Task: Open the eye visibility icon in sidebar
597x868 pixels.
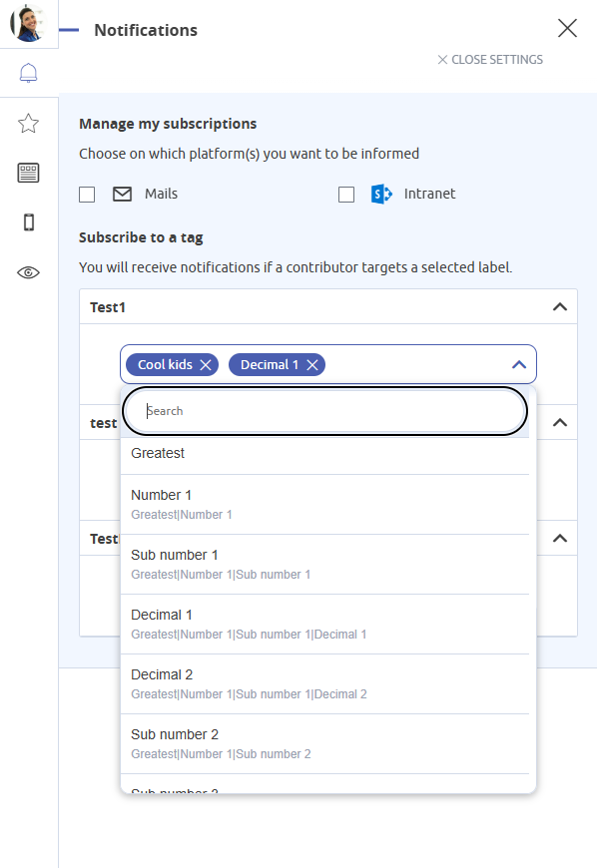Action: [28, 272]
